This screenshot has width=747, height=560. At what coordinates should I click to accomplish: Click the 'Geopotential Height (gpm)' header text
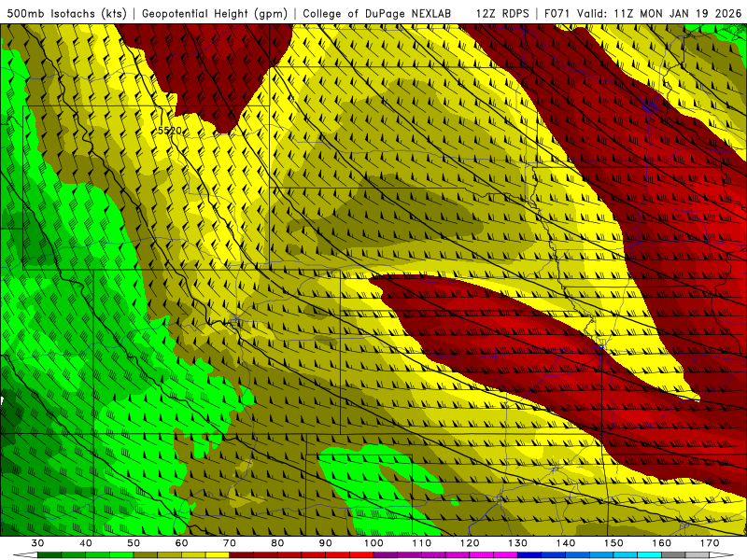tap(215, 13)
